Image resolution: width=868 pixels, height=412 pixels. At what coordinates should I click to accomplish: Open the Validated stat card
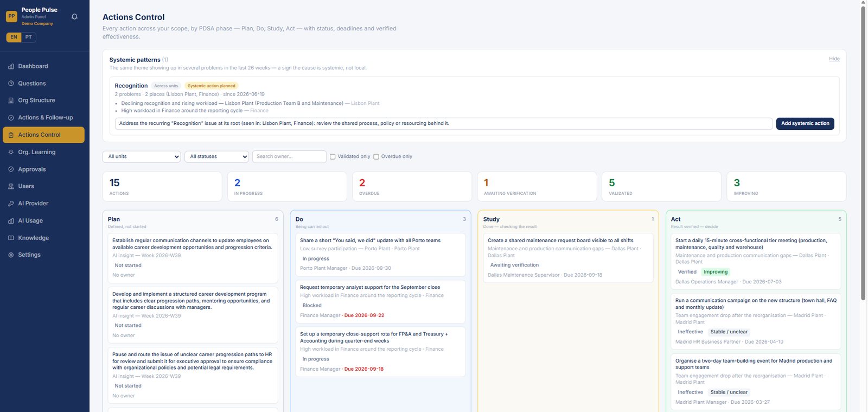coord(661,187)
